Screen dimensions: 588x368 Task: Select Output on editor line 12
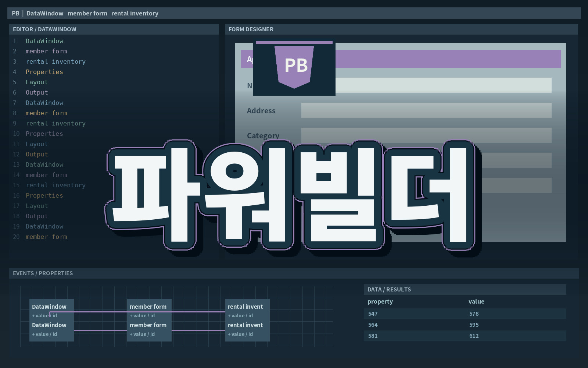click(37, 154)
